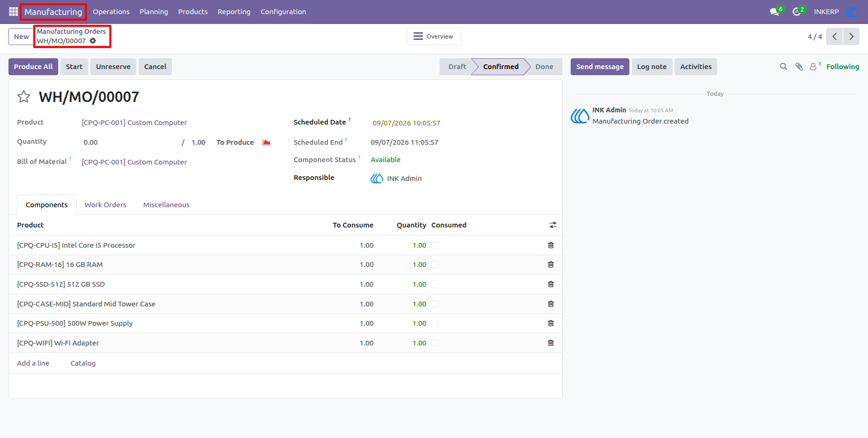Viewport: 868px width, 438px height.
Task: Open followers list dropdown
Action: (x=815, y=67)
